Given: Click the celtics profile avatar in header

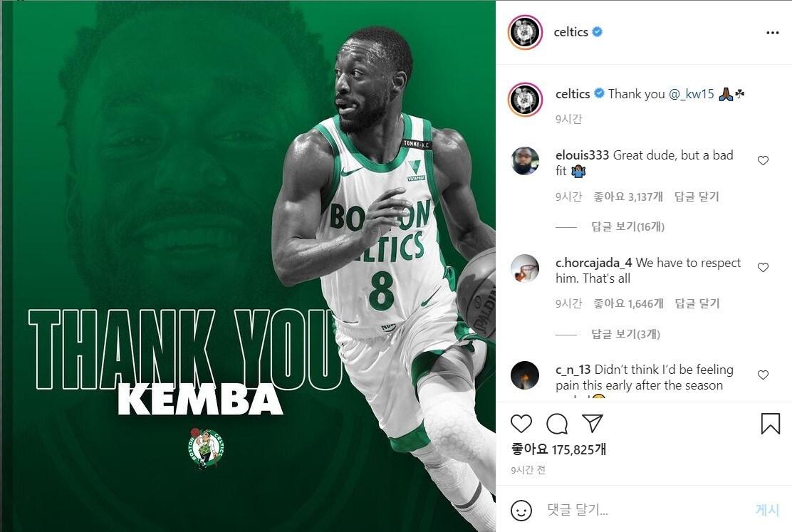Looking at the screenshot, I should coord(526,32).
